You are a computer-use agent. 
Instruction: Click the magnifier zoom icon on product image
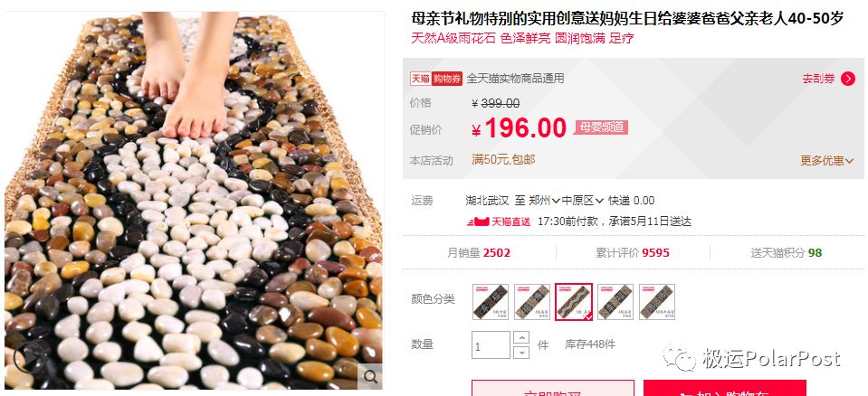coord(371,377)
